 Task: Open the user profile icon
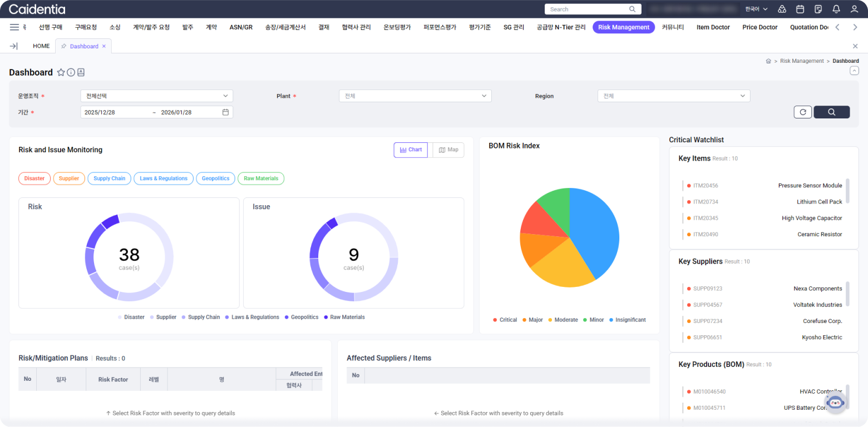coord(854,9)
